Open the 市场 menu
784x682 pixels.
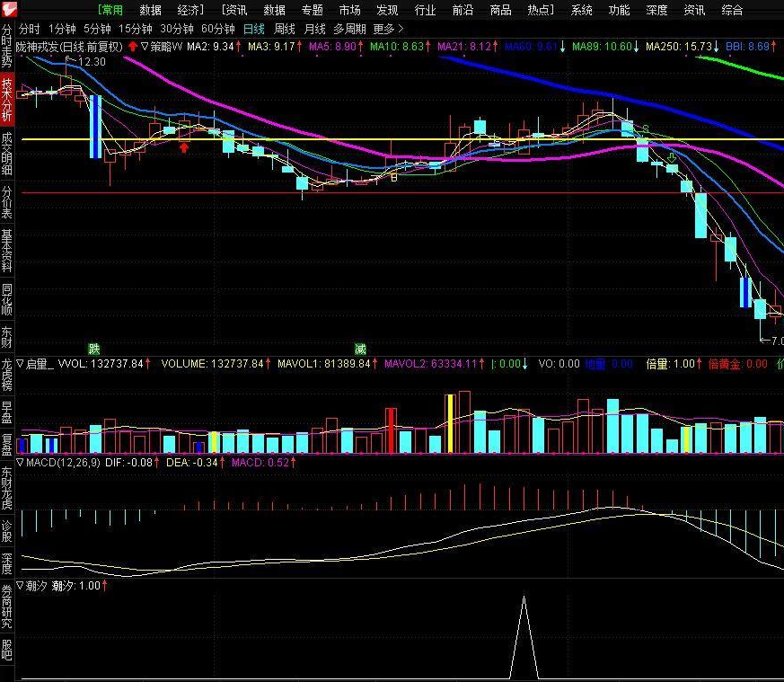350,10
